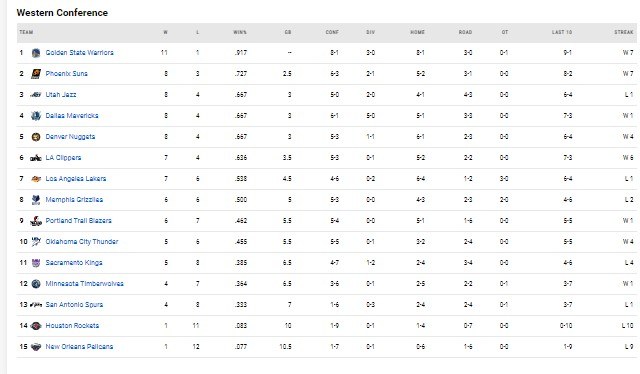Click the Sacramento Kings logo icon
This screenshot has height=374, width=640.
point(36,263)
